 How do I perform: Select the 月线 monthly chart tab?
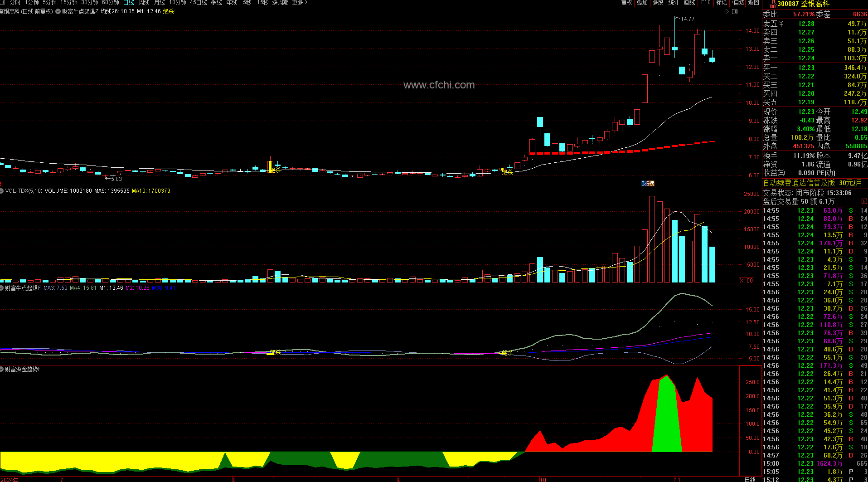click(x=160, y=3)
